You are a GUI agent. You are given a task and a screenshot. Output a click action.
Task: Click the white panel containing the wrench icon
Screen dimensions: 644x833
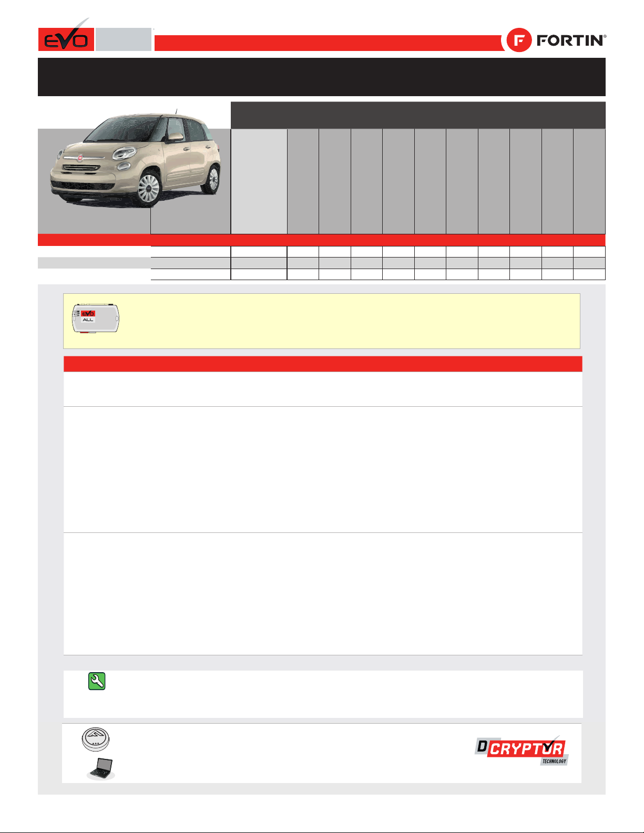(323, 694)
